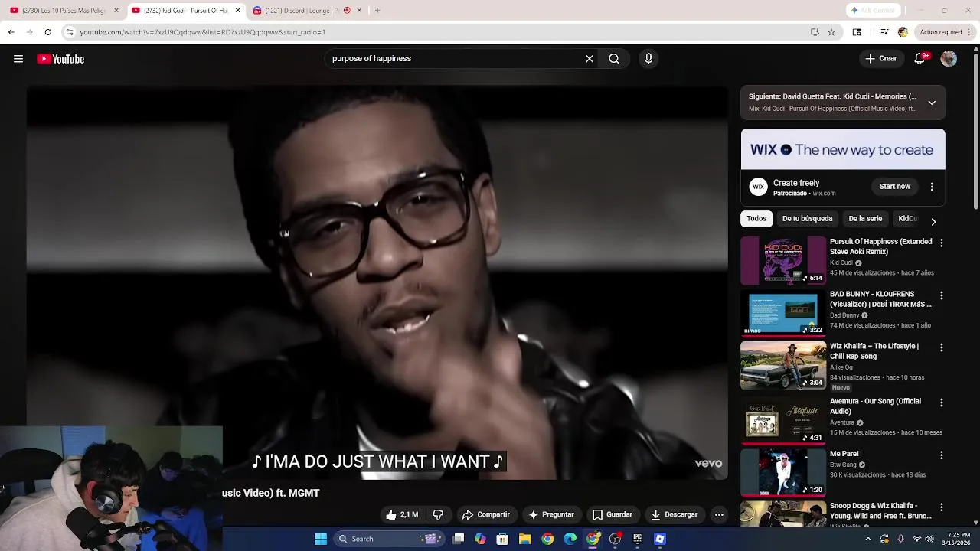This screenshot has height=551, width=980.
Task: Open Chrome profile avatar in toolbar
Action: click(x=903, y=32)
